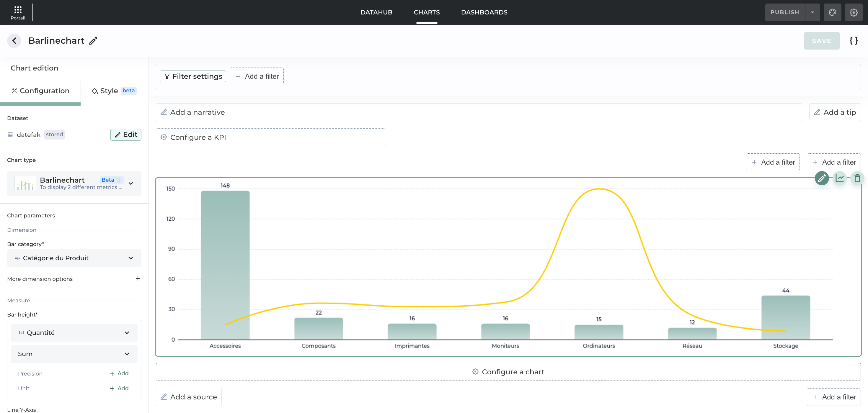Click the Barlinechart type thumbnail
868x413 pixels.
pos(25,183)
